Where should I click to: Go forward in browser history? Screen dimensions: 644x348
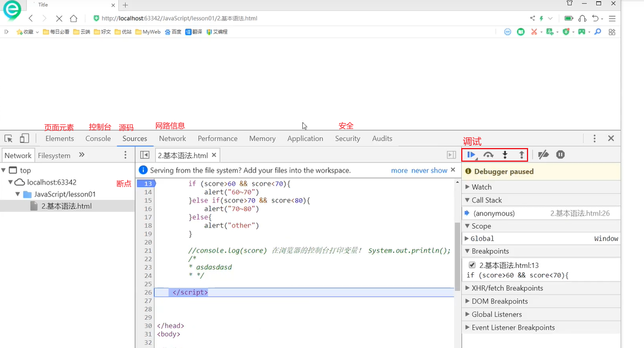(x=44, y=18)
